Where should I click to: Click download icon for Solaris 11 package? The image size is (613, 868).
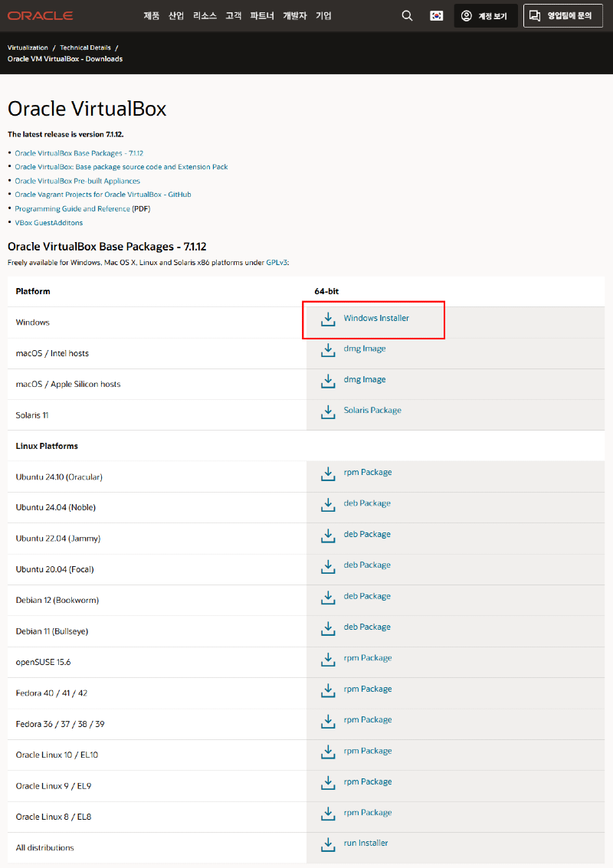click(x=328, y=411)
